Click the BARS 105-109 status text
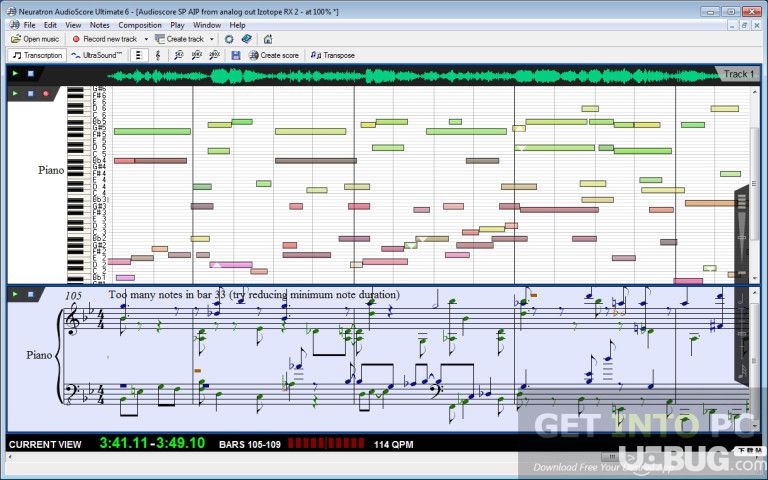The width and height of the screenshot is (768, 480). point(250,445)
